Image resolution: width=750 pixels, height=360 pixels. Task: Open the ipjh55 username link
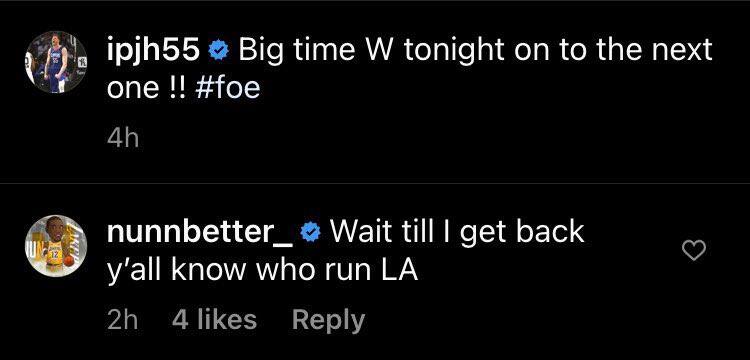pos(154,51)
